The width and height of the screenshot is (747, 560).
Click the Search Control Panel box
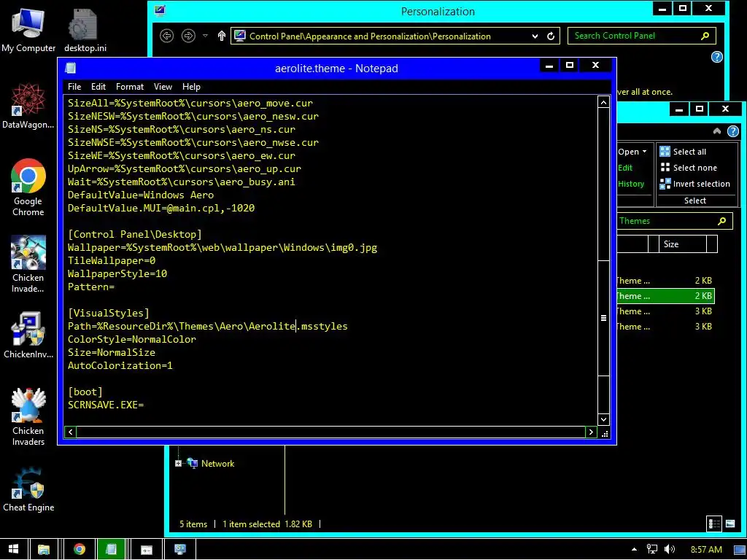(641, 36)
